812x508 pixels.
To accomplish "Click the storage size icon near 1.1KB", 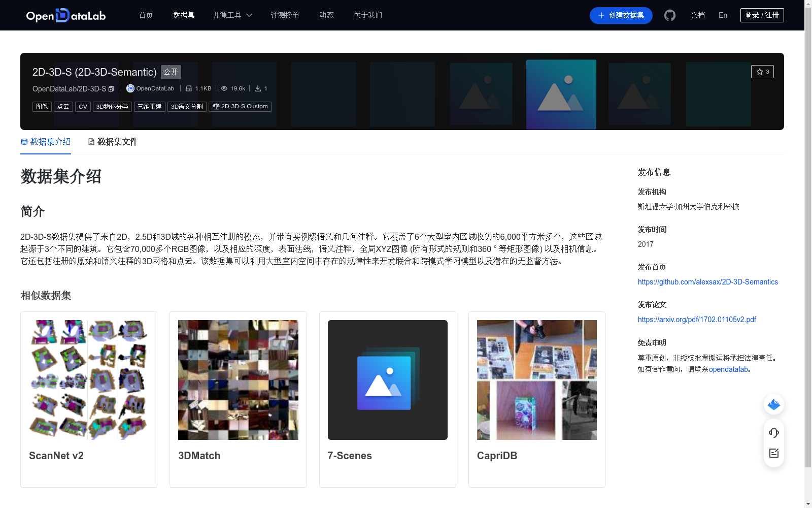I will [x=189, y=88].
